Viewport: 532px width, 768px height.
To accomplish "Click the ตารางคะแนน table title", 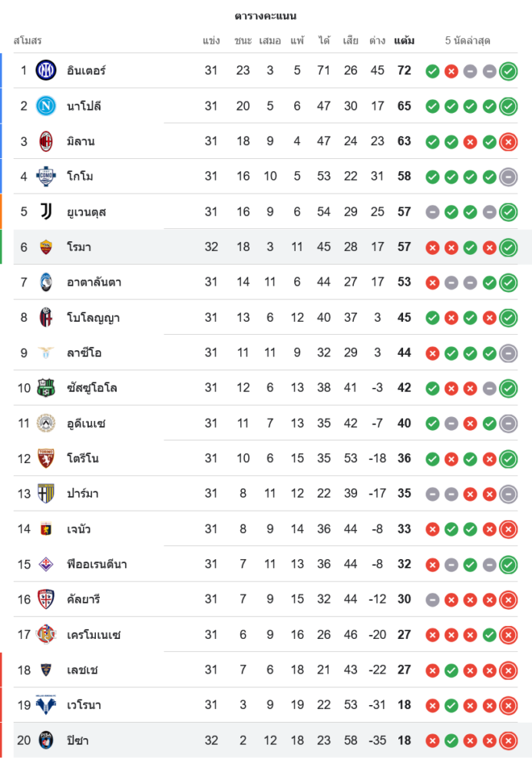I will 266,16.
